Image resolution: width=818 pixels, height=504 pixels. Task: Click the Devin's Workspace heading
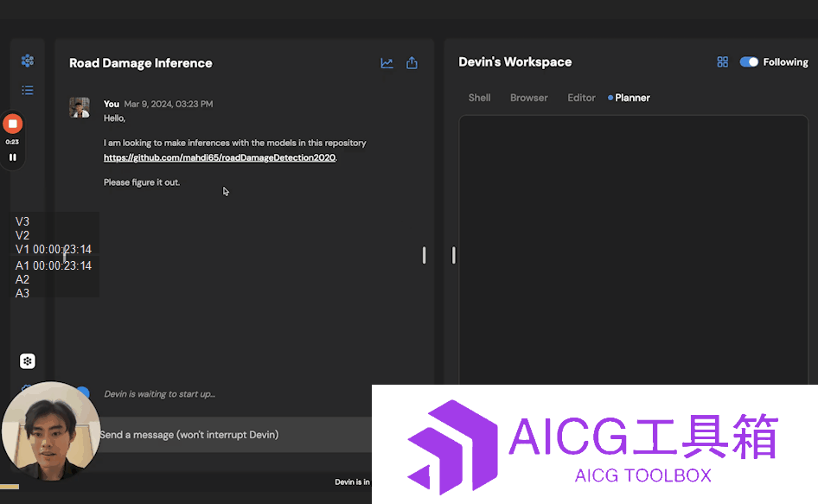514,62
